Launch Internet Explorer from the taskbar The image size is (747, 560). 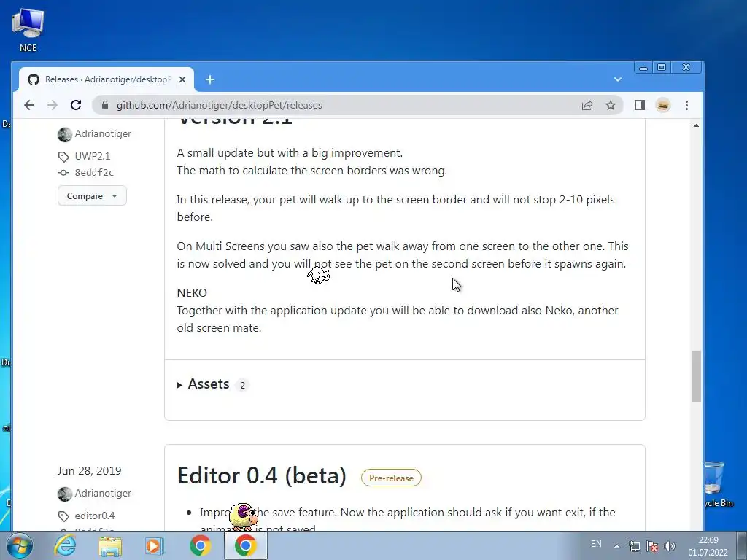pos(65,545)
